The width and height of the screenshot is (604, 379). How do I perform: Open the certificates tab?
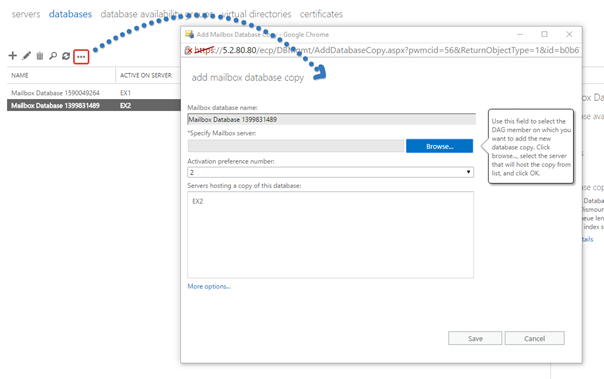(x=321, y=14)
